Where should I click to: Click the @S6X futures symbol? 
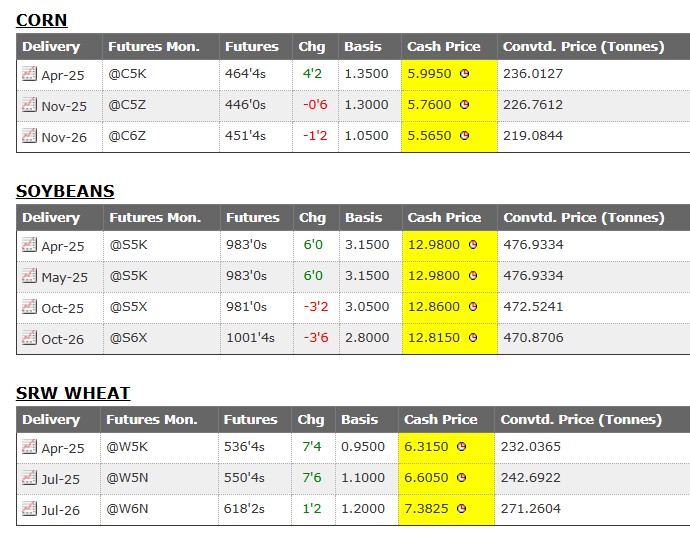(128, 338)
